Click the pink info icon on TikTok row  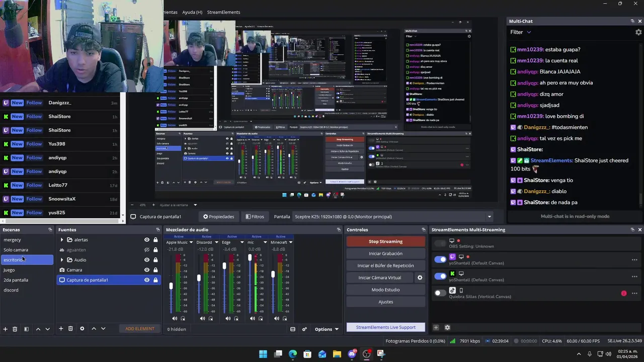click(624, 293)
